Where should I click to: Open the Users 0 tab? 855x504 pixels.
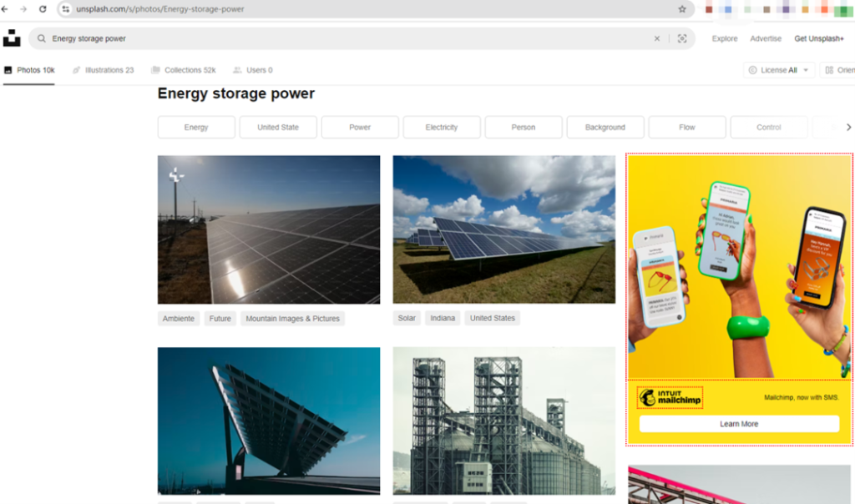pyautogui.click(x=252, y=70)
